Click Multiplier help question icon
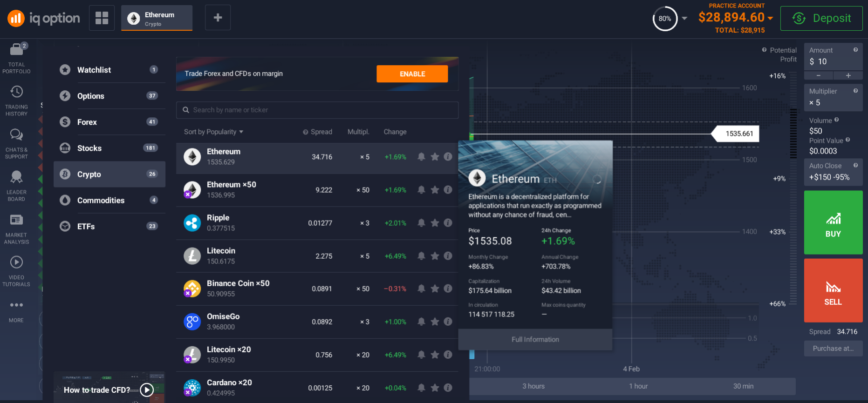The height and width of the screenshot is (403, 868). coord(855,91)
